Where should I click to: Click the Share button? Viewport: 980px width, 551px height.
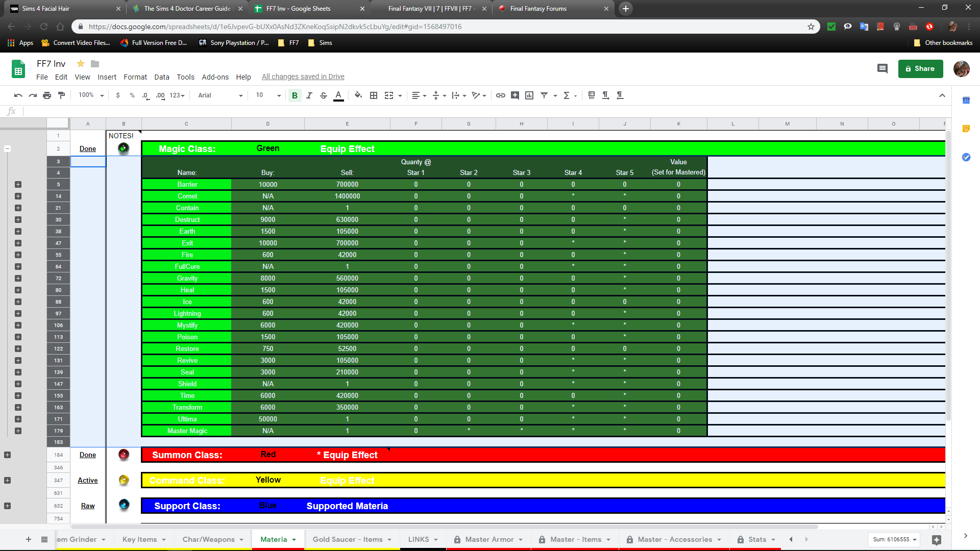(x=920, y=68)
